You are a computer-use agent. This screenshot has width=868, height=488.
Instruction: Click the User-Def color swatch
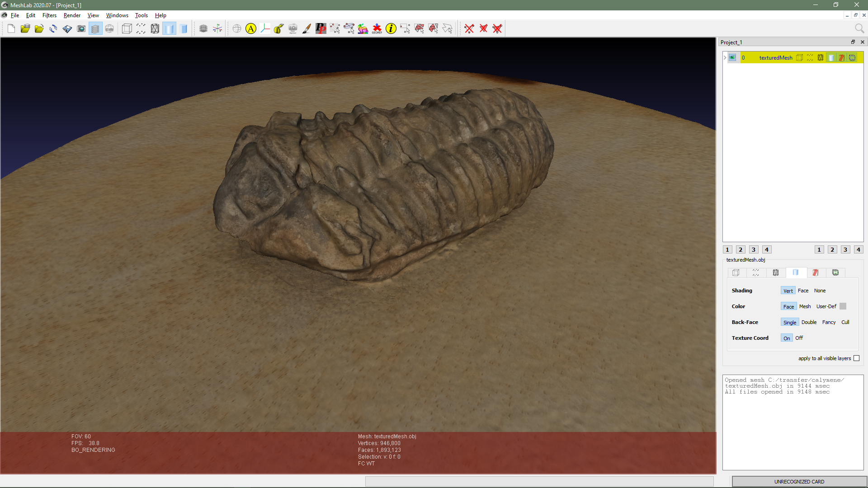coord(843,306)
